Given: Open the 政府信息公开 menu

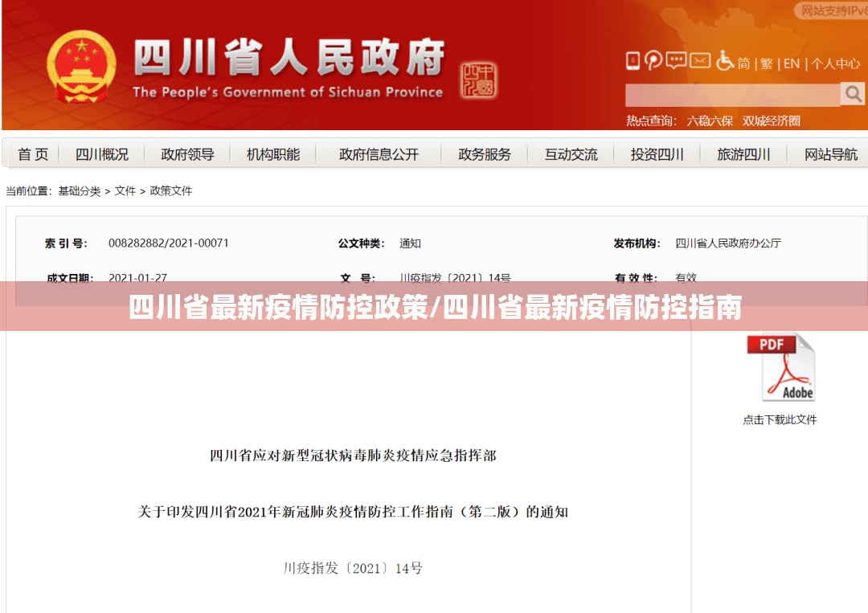Looking at the screenshot, I should point(379,154).
